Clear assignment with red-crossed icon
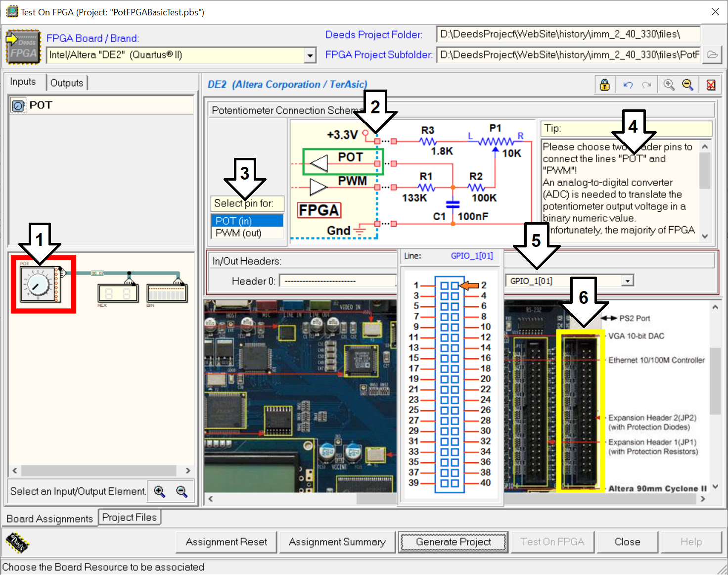 tap(711, 85)
